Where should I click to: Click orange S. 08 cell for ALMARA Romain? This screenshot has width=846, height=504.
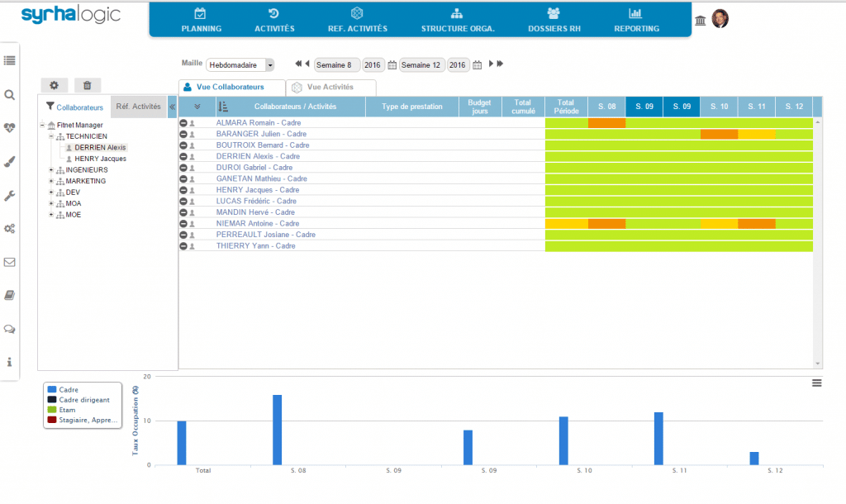[x=606, y=123]
